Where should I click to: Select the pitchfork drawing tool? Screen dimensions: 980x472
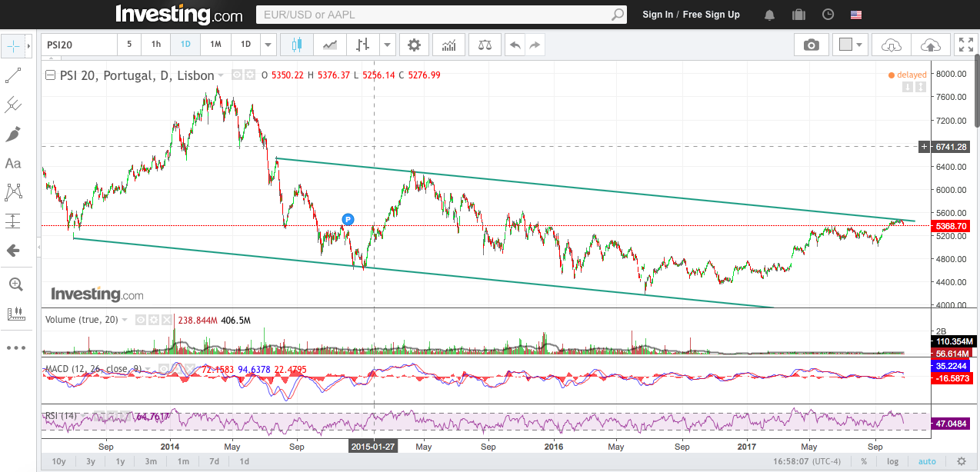(13, 105)
